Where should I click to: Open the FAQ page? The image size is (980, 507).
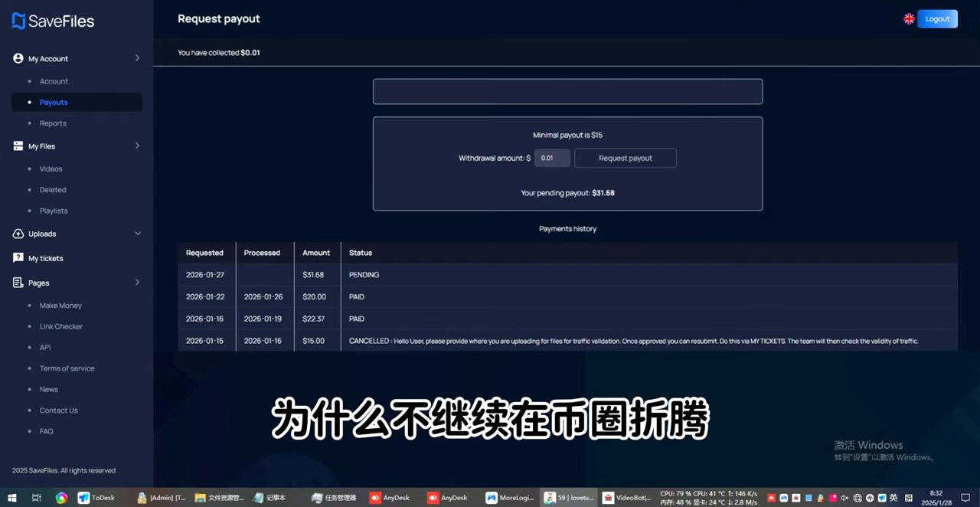point(47,431)
